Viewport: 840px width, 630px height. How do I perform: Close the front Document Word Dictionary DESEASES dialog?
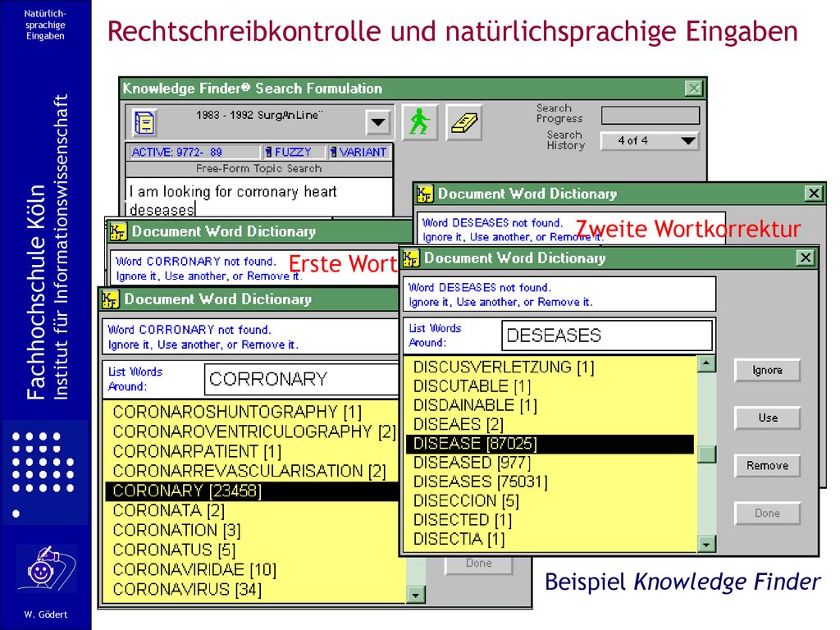point(806,258)
